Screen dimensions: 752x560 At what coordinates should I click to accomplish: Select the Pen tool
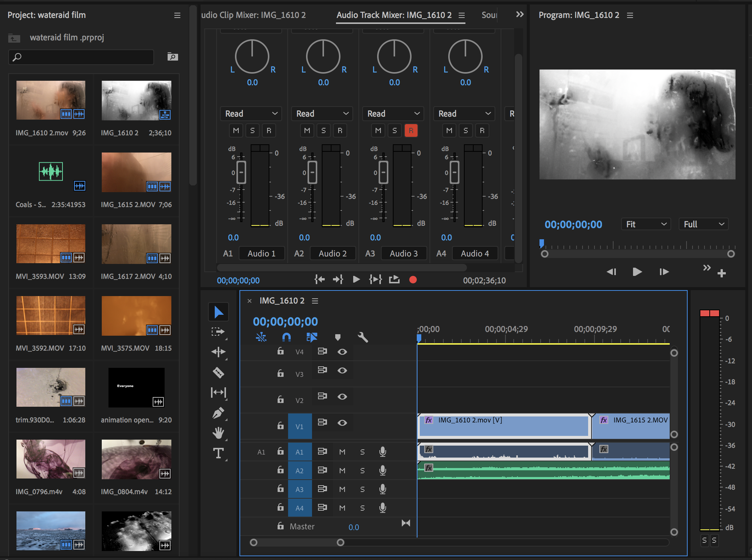tap(218, 413)
